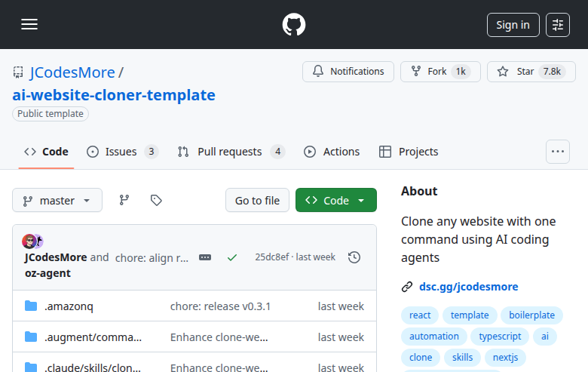This screenshot has height=372, width=588.
Task: Click the star count 7.8k
Action: (x=552, y=72)
